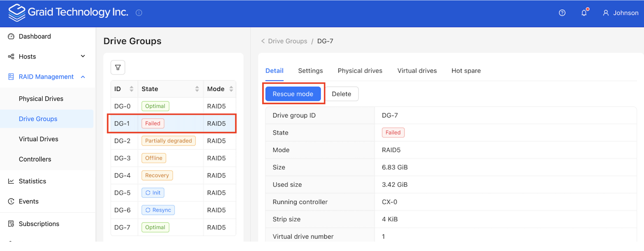The image size is (644, 251).
Task: Click the Resync state badge
Action: click(x=158, y=210)
